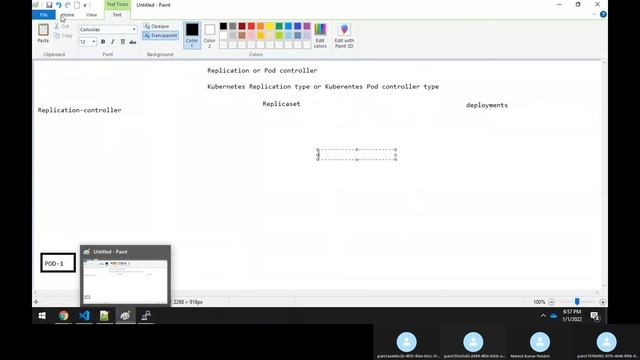Open Visual Studio Code from the taskbar

pos(84,316)
